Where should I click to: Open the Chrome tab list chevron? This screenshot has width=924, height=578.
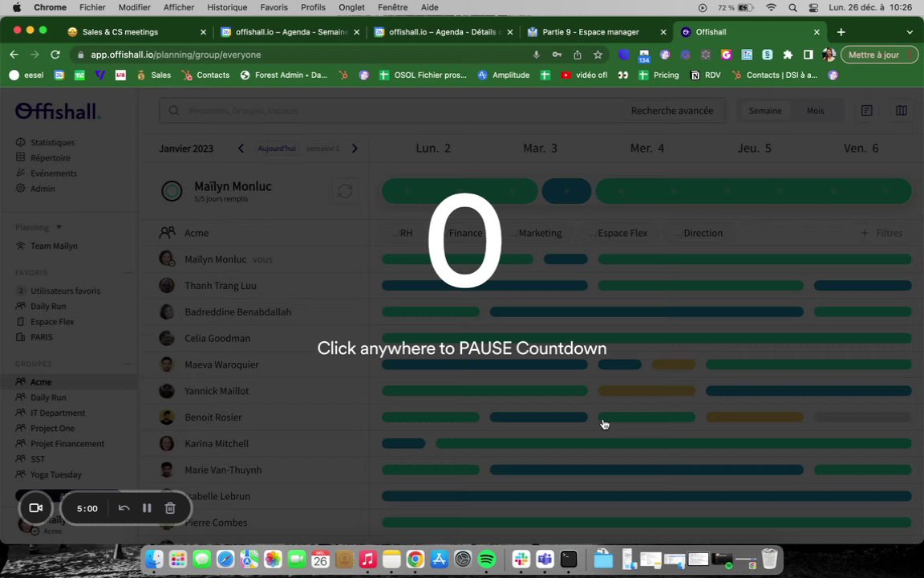click(x=910, y=32)
